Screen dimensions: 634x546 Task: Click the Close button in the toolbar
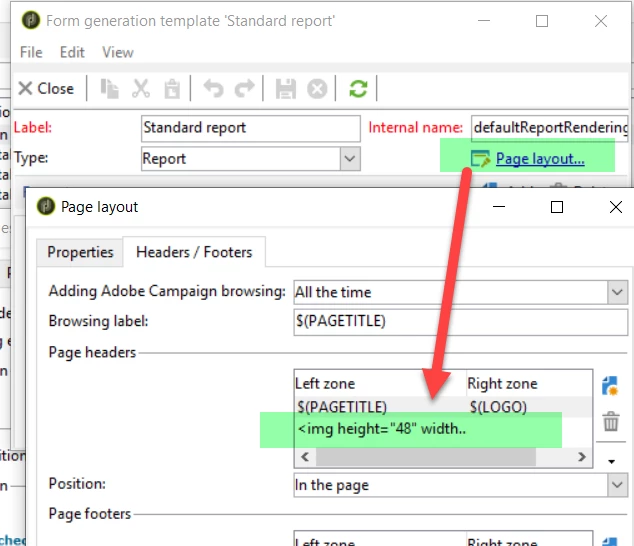point(46,89)
